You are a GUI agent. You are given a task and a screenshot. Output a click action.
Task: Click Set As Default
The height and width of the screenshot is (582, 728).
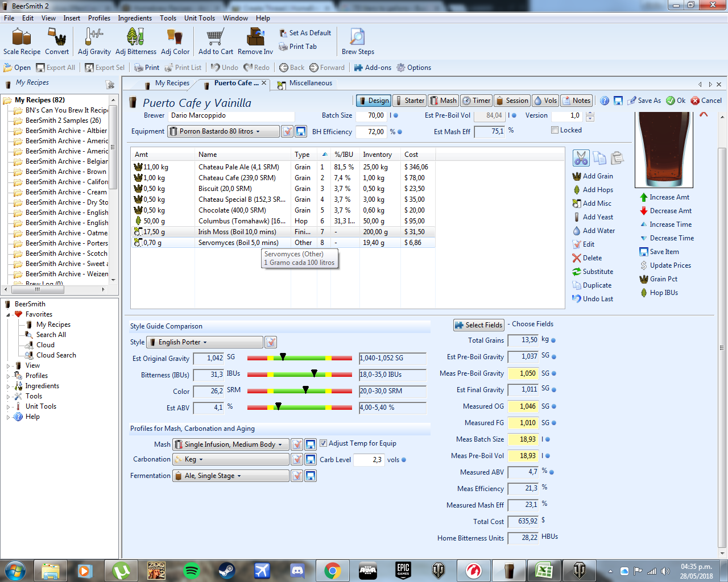[x=305, y=33]
